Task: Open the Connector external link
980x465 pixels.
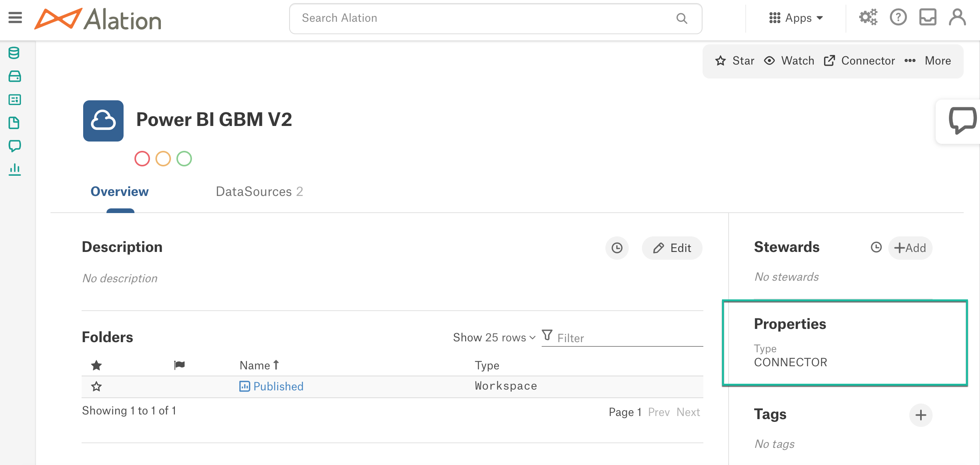Action: (859, 61)
